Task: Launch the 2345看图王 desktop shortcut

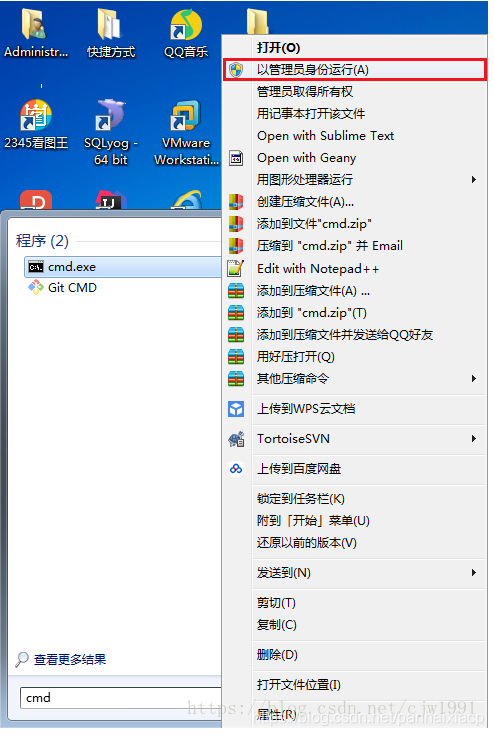Action: coord(36,124)
